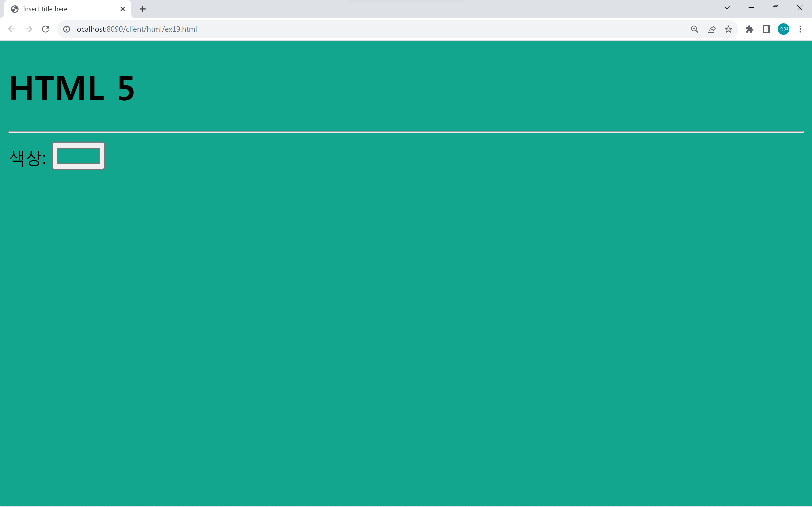Toggle the browser side panel
Screen dimensions: 812x507
point(766,29)
